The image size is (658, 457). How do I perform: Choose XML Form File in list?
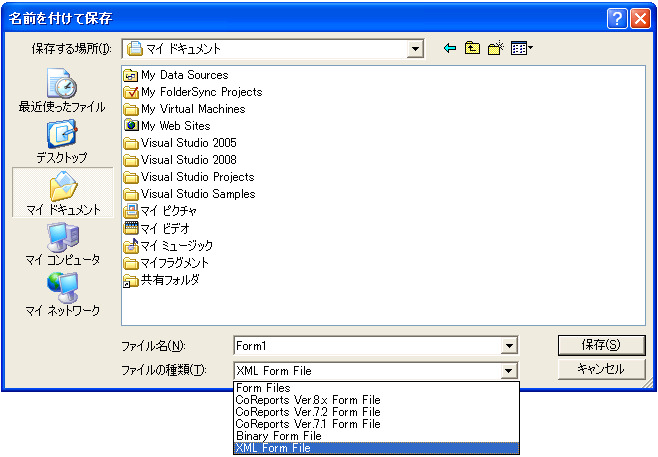pos(376,448)
